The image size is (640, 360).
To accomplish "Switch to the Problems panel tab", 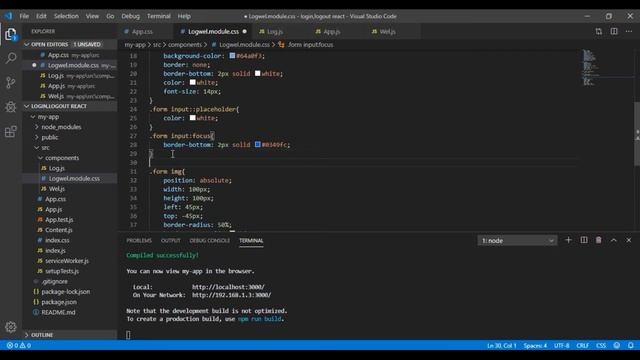I will 139,240.
